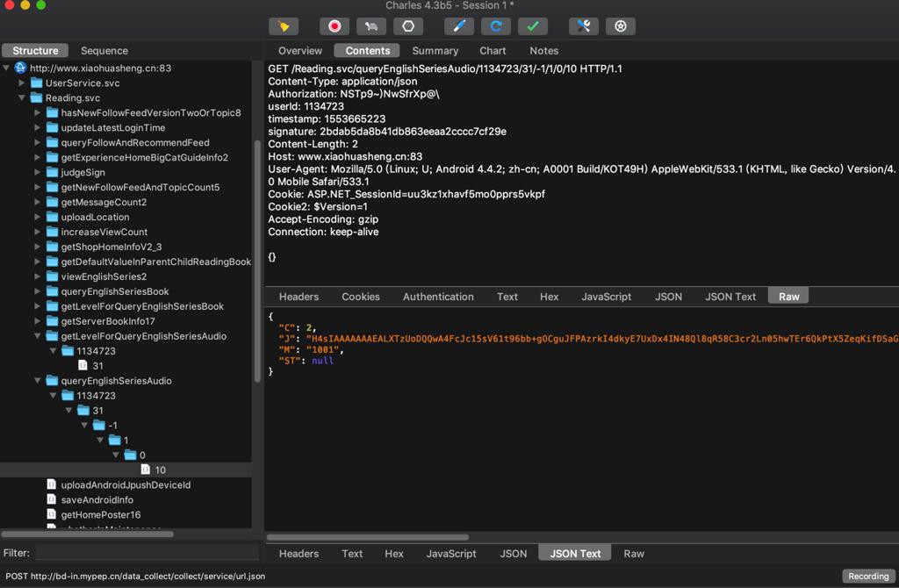Viewport: 899px width, 588px height.
Task: Clear the session with the broom icon
Action: (x=284, y=26)
